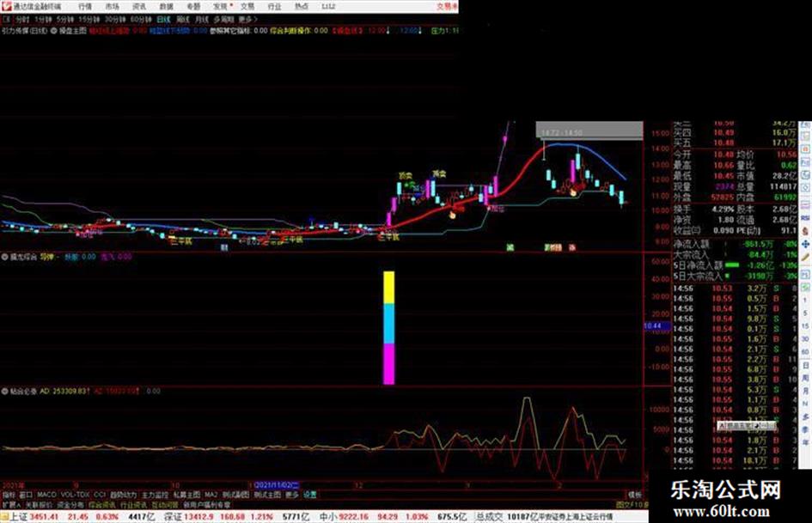Screen dimensions: 812x523
Task: Click the dollar-sign icon in right sidebar
Action: click(805, 231)
